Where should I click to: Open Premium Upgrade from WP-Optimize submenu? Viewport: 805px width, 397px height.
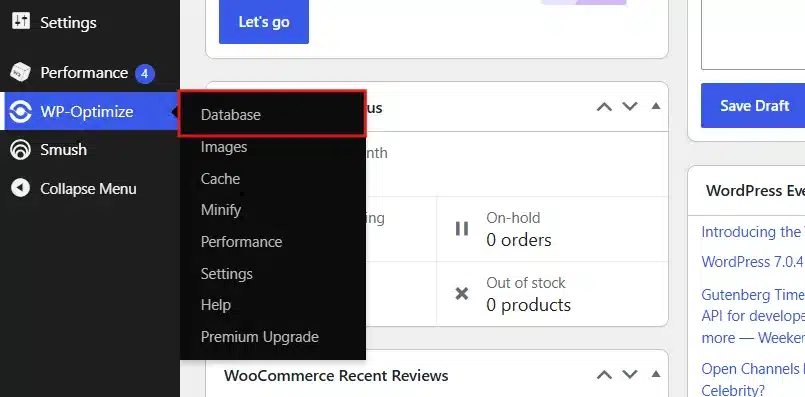(x=260, y=337)
